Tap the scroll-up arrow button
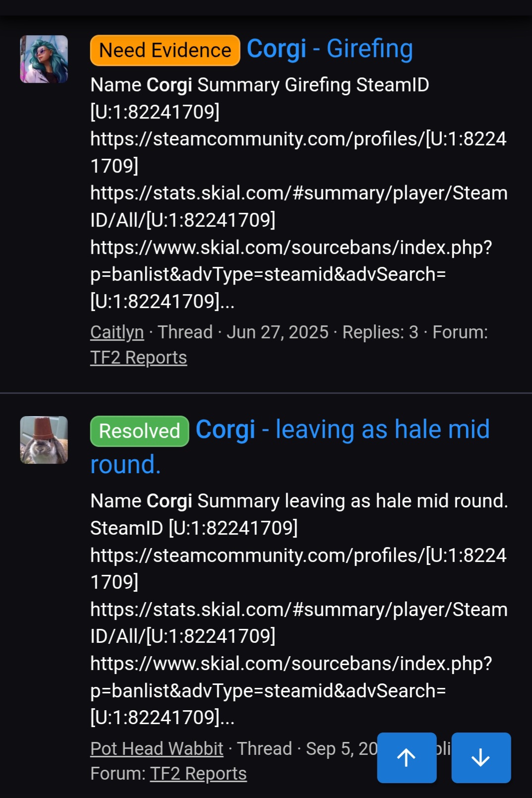 pyautogui.click(x=407, y=757)
